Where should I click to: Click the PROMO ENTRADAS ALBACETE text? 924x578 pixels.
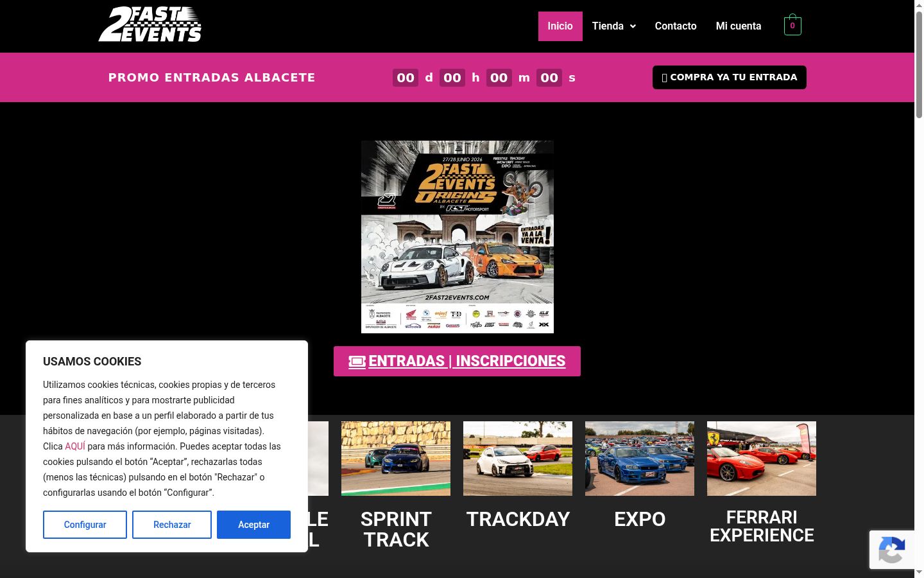pos(212,78)
